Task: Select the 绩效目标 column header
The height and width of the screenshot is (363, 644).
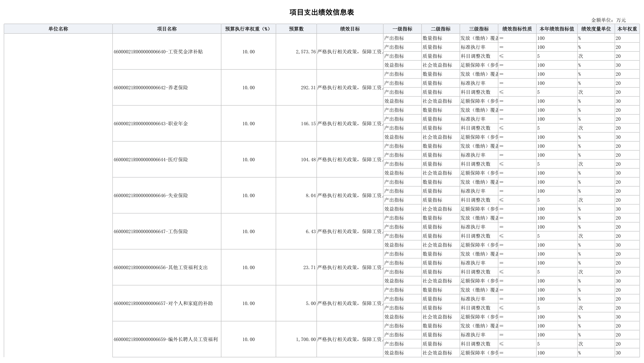Action: (x=350, y=29)
